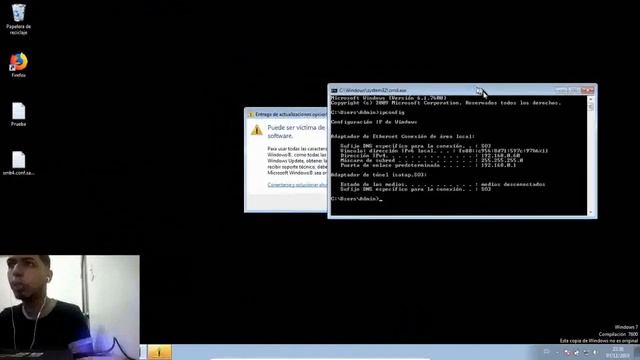Open the Action Center flag tray icon
This screenshot has height=360, width=640.
click(x=567, y=352)
